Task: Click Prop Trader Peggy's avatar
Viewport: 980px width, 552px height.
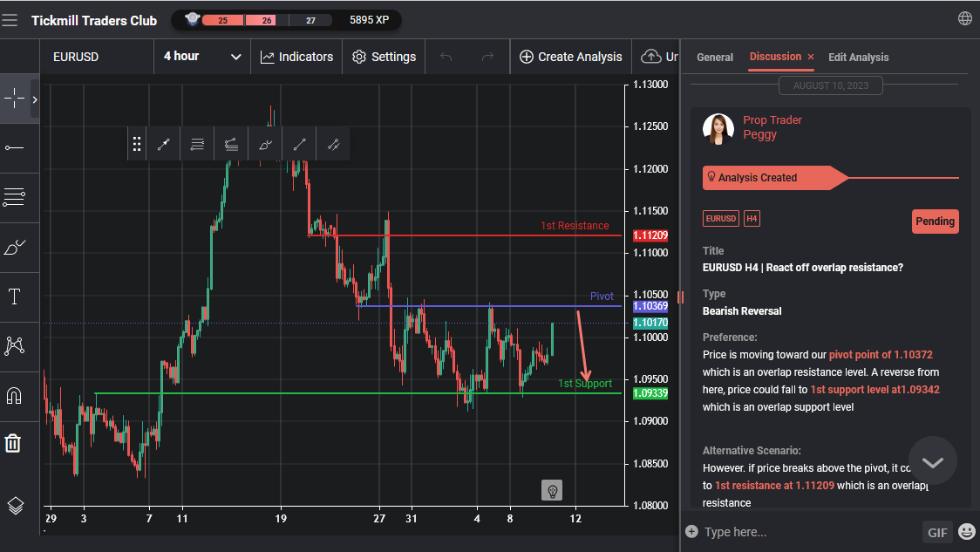Action: (718, 129)
